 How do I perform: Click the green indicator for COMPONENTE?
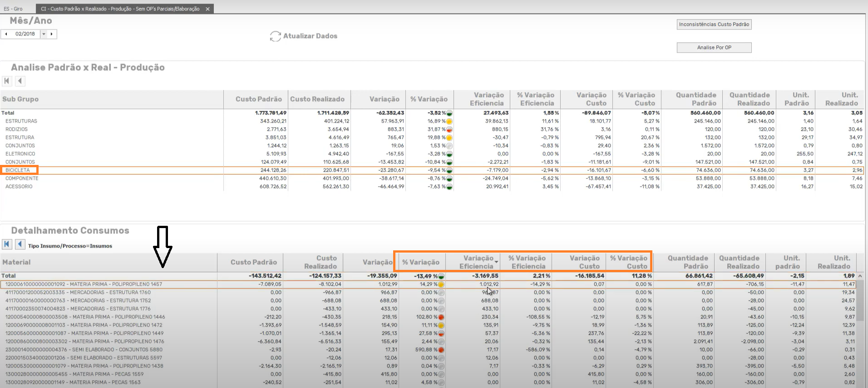(x=449, y=179)
